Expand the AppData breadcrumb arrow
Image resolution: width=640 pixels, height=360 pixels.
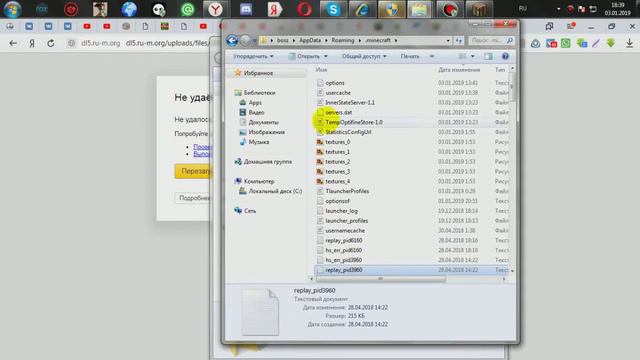pyautogui.click(x=325, y=40)
